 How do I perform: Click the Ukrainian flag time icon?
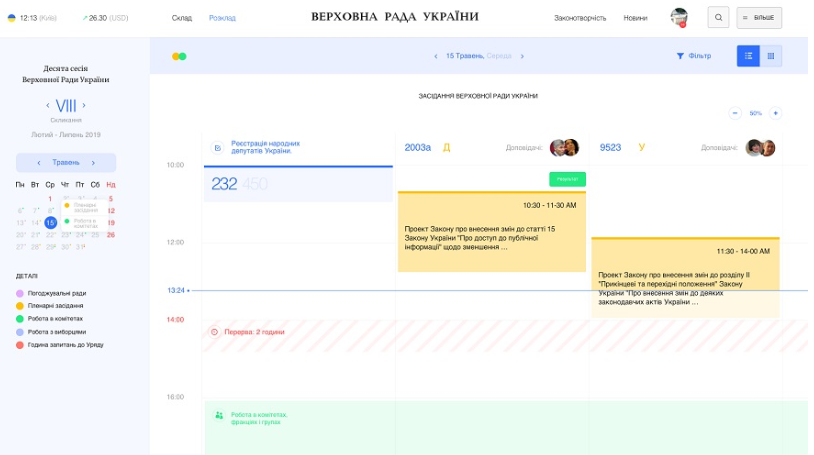tap(11, 18)
